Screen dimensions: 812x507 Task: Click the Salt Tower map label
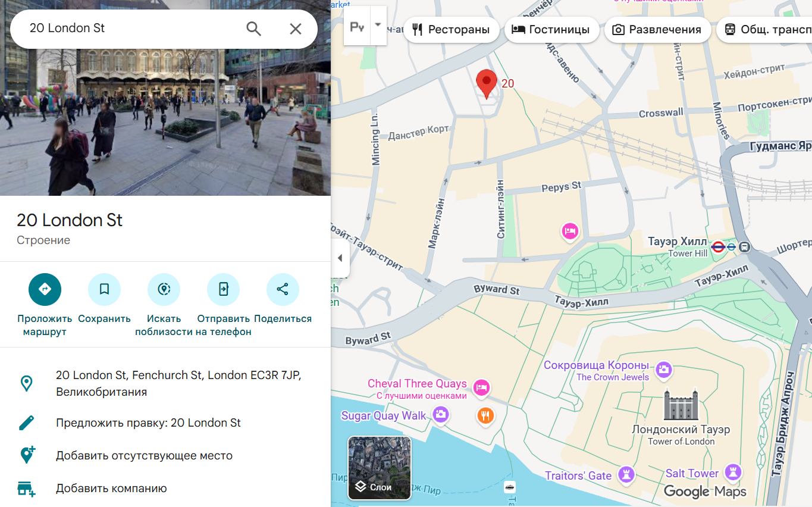[x=692, y=473]
